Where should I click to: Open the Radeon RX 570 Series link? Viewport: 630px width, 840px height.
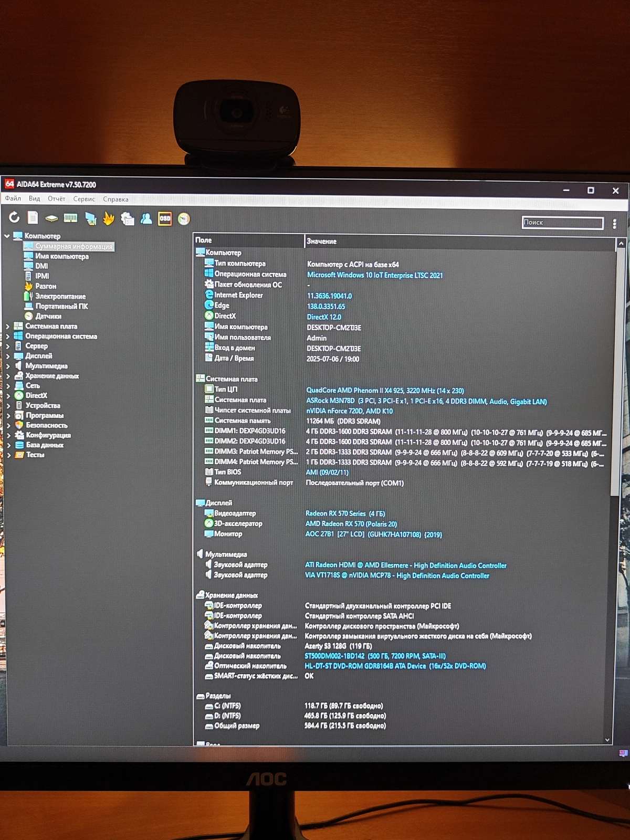pyautogui.click(x=345, y=513)
